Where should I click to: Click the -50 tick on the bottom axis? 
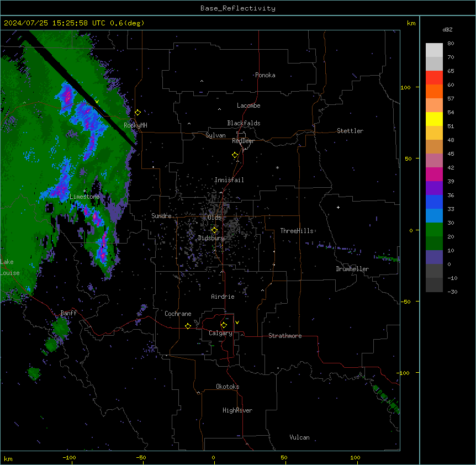pos(141,457)
